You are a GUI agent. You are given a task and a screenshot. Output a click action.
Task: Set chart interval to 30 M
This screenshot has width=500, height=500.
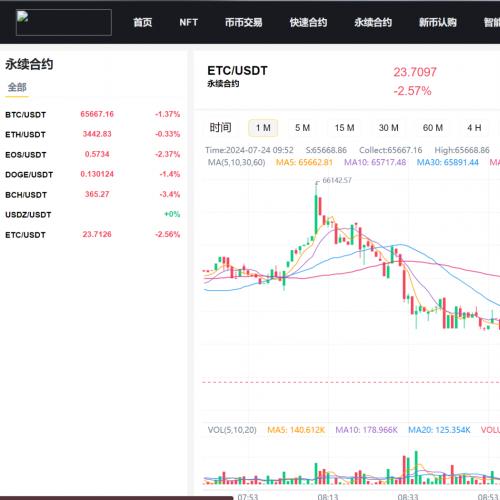pos(389,128)
